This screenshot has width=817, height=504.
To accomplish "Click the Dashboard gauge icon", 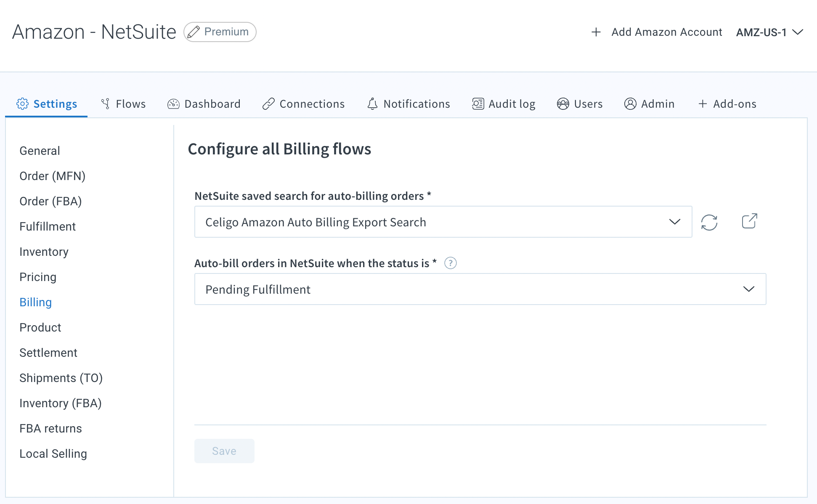I will point(173,104).
